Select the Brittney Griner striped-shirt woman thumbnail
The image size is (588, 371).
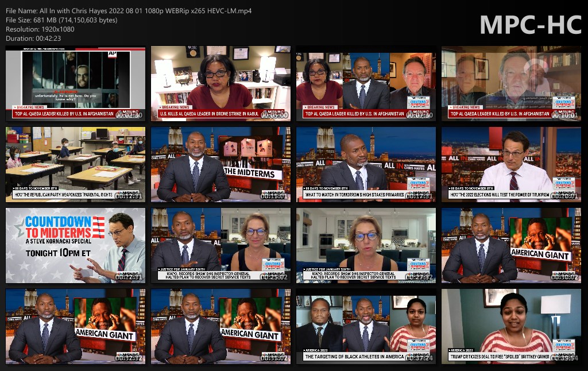(x=512, y=326)
